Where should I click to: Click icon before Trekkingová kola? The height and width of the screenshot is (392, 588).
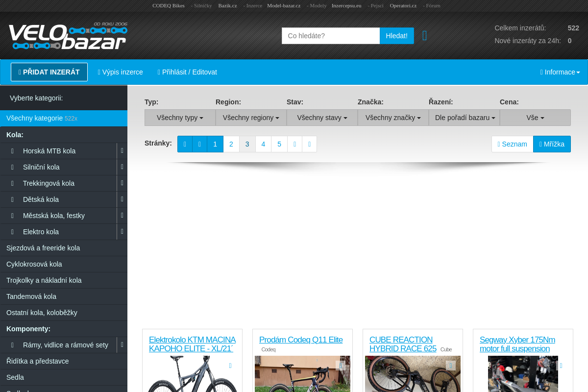pos(12,183)
